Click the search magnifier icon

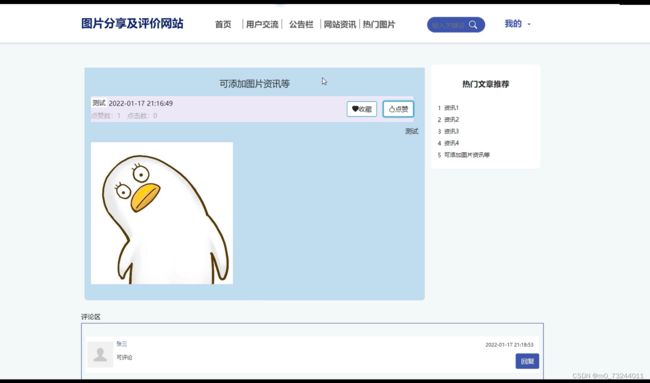[x=473, y=25]
